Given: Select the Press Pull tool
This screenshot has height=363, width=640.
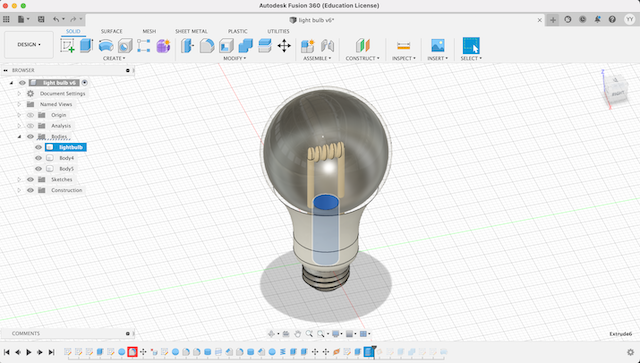Looking at the screenshot, I should tap(187, 45).
